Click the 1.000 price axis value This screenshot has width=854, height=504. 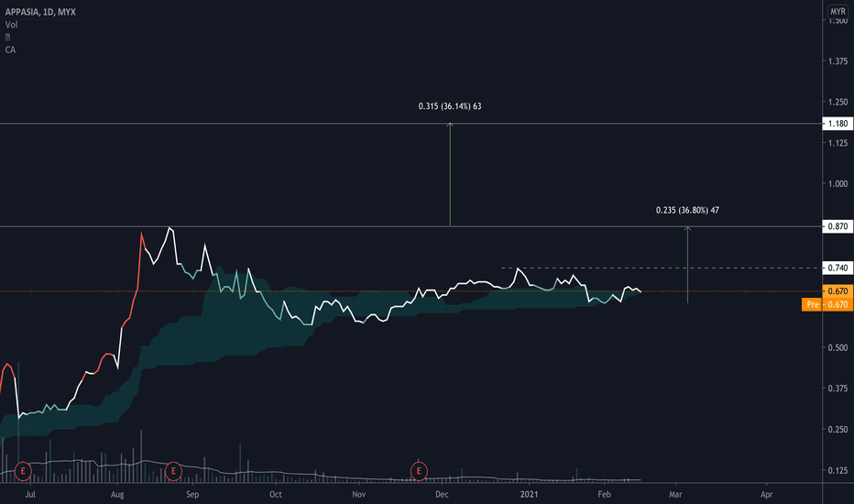[838, 183]
